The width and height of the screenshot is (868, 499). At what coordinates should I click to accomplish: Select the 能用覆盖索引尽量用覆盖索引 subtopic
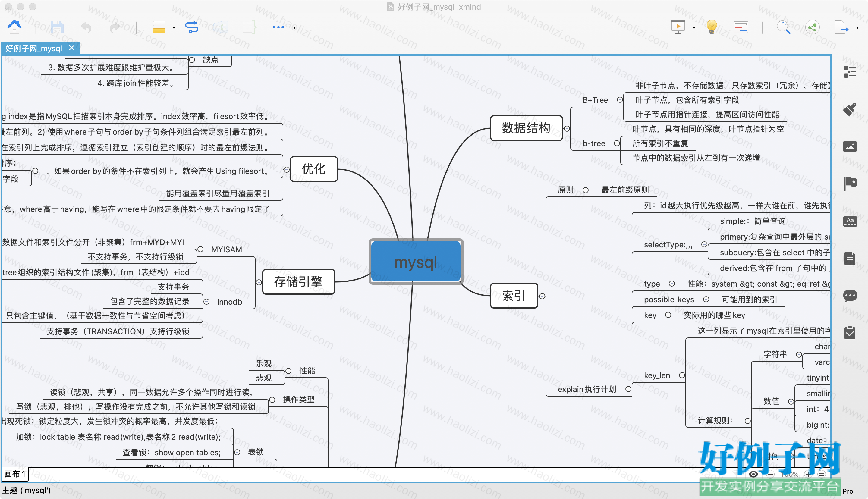[218, 193]
